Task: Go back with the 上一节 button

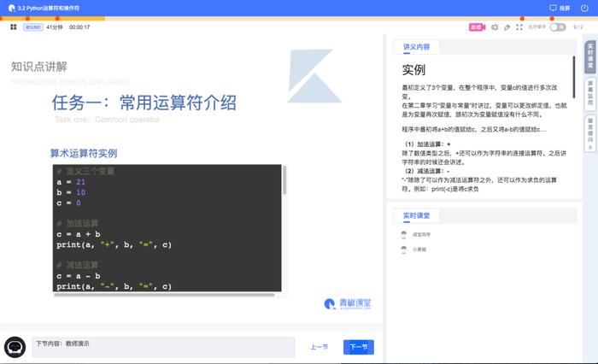Action: point(319,347)
